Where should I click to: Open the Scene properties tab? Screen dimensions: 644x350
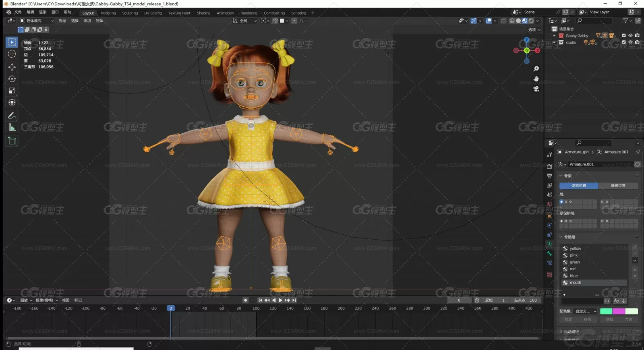(x=549, y=195)
